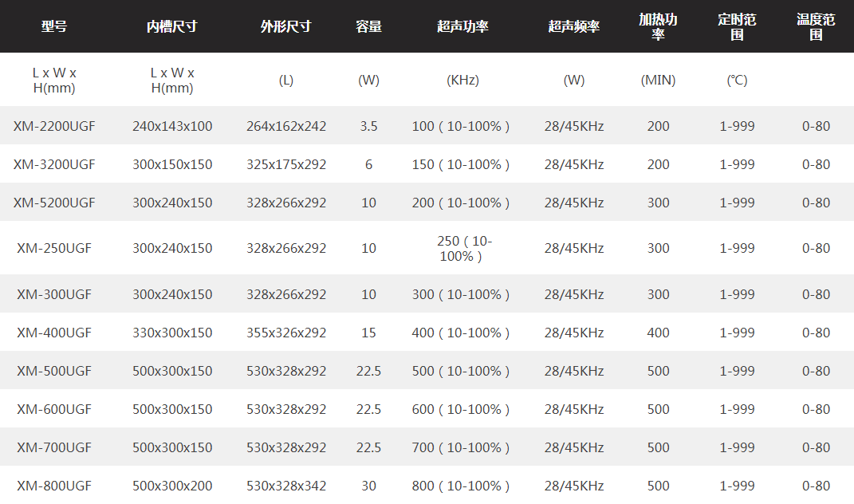Click the 150 ( 10-100% ) power cell
This screenshot has height=504, width=854.
461,164
